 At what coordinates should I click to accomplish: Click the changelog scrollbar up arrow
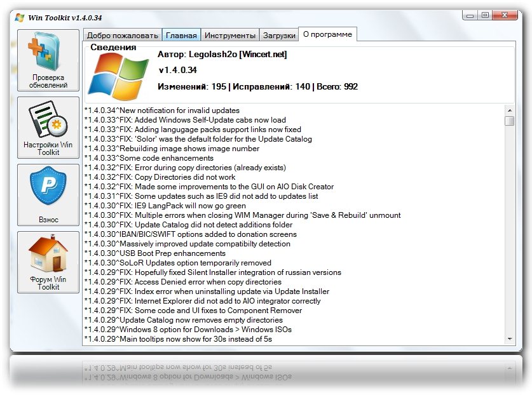click(509, 110)
